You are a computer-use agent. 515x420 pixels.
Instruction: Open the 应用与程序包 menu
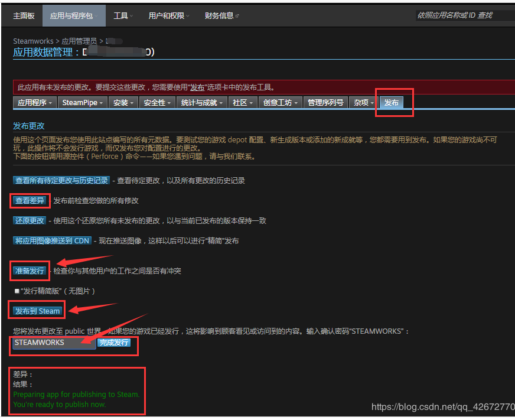(74, 16)
